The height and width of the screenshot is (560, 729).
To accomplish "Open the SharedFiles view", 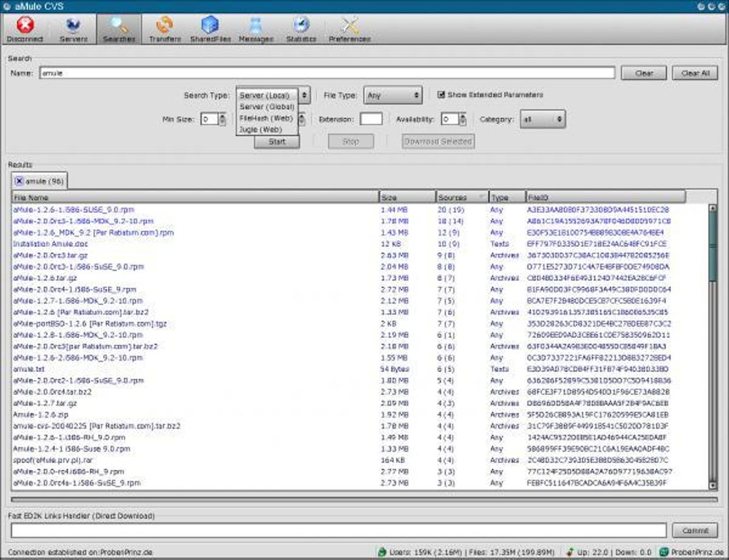I will (210, 29).
